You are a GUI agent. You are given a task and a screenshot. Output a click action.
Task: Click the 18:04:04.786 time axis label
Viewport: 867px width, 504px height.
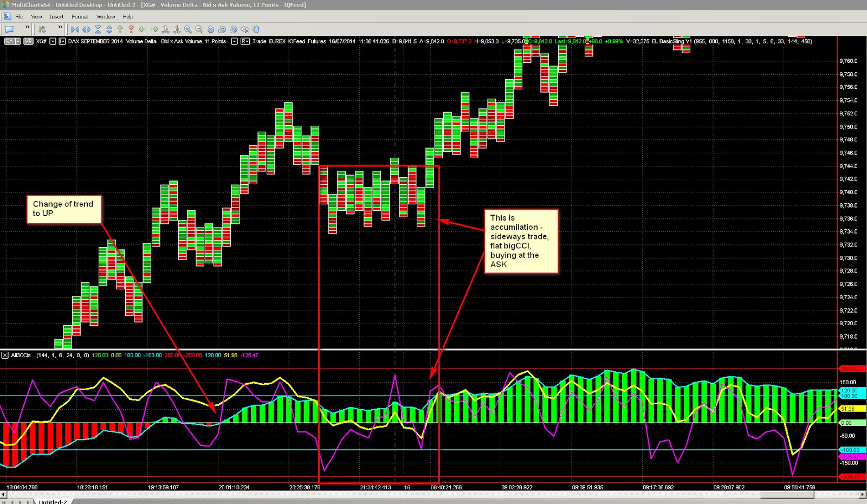[22, 487]
